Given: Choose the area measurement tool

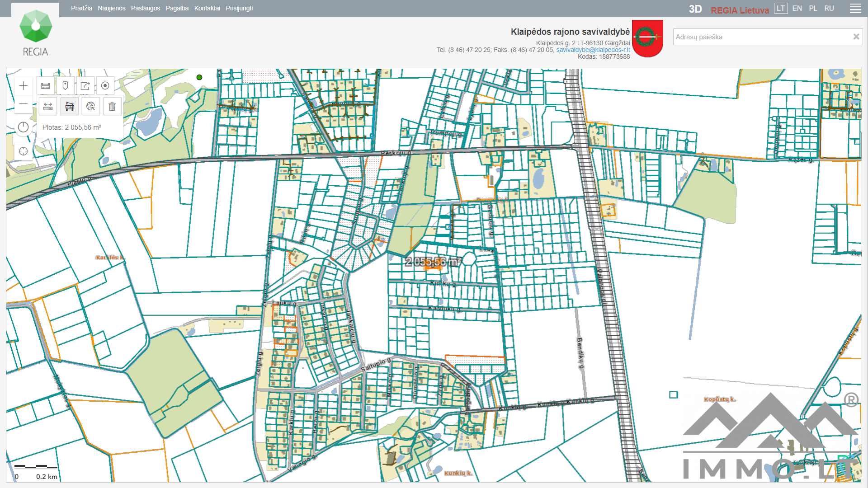Looking at the screenshot, I should 70,107.
